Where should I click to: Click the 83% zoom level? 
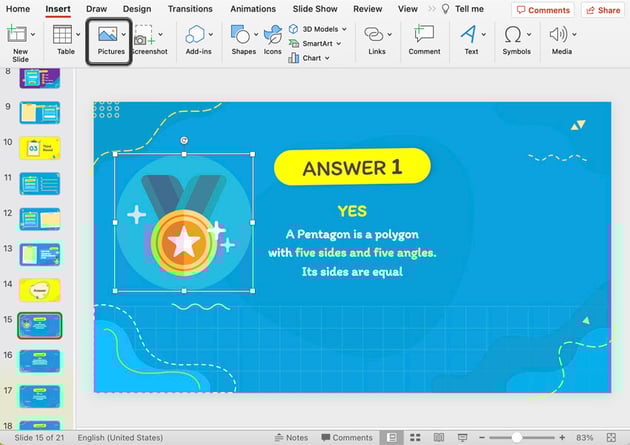(x=584, y=437)
